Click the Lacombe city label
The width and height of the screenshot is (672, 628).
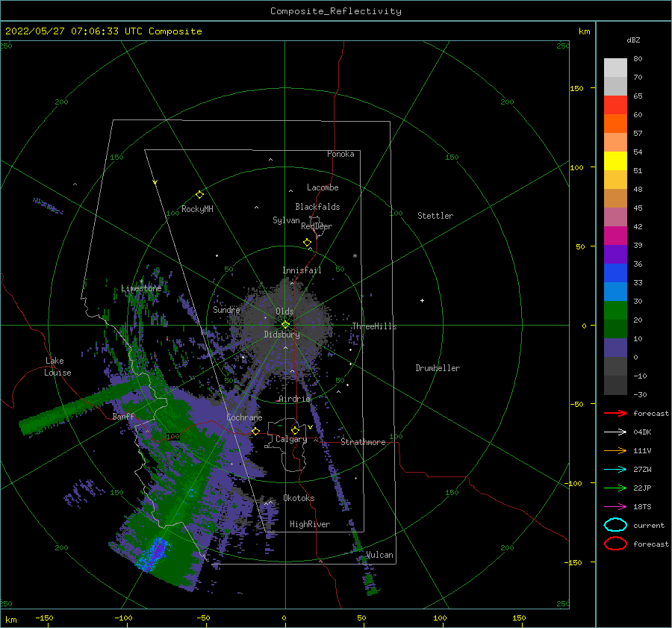coord(323,187)
